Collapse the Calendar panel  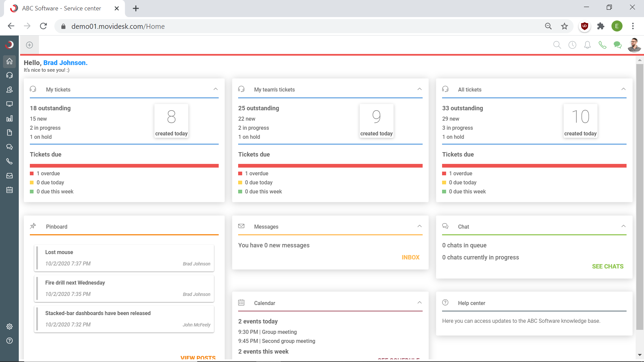tap(420, 303)
